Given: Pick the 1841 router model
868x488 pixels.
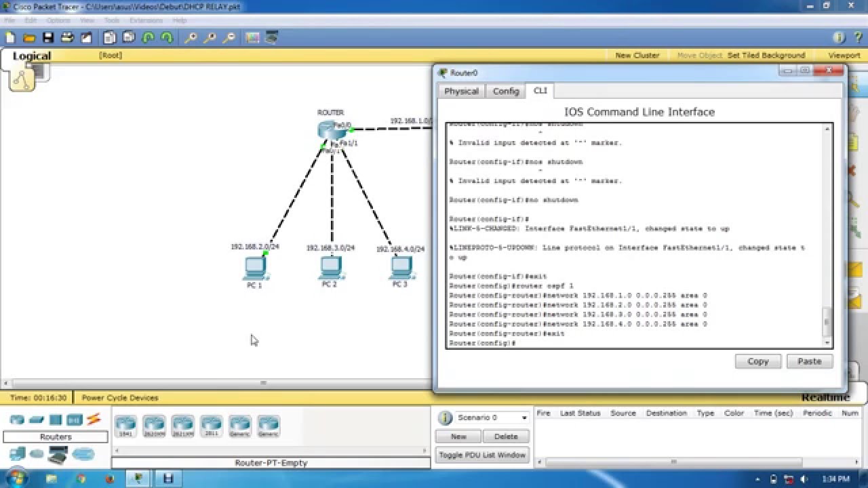Looking at the screenshot, I should 125,426.
